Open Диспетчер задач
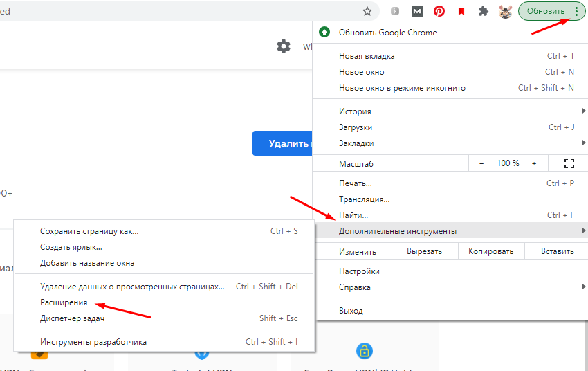 pyautogui.click(x=164, y=318)
